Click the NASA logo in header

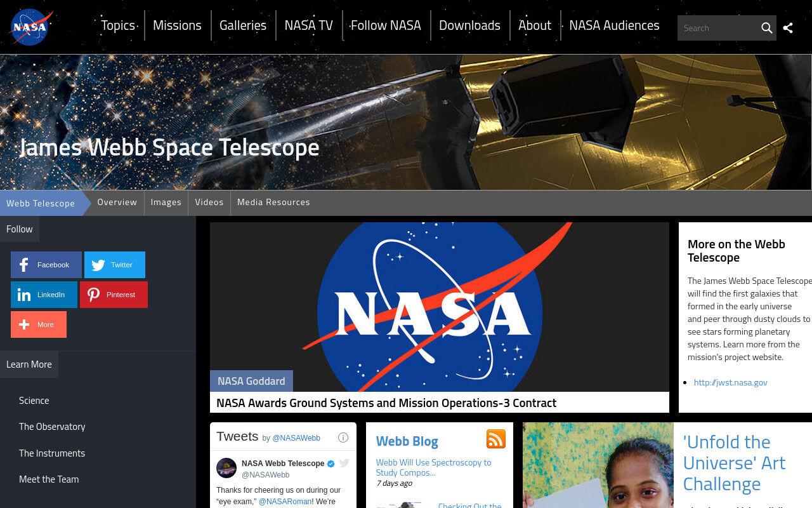tap(30, 27)
